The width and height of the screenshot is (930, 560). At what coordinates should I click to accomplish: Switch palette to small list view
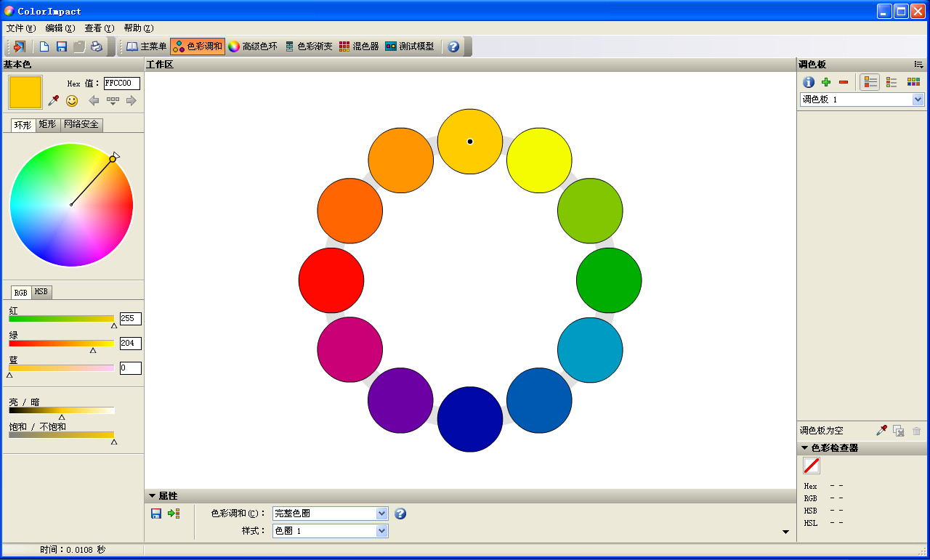(x=891, y=82)
